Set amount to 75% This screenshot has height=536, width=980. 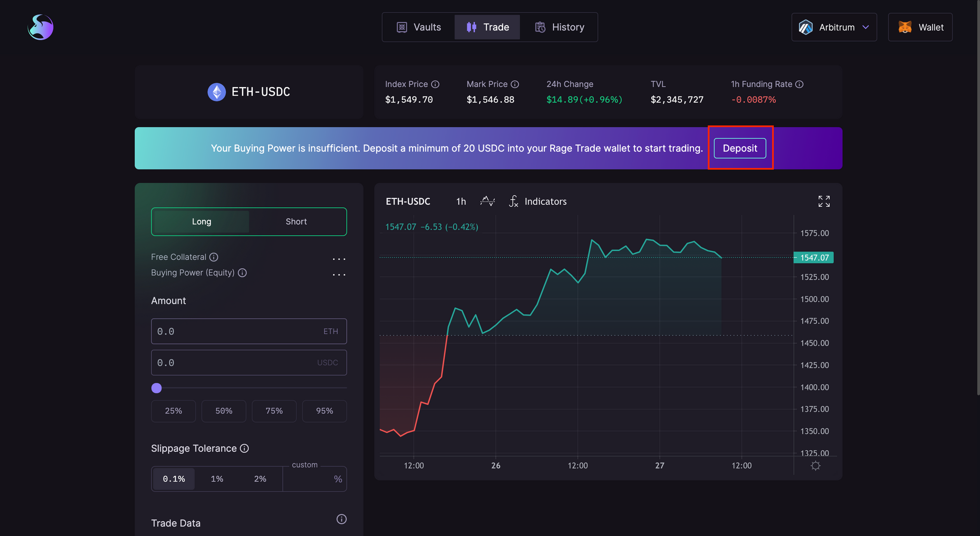pos(274,411)
